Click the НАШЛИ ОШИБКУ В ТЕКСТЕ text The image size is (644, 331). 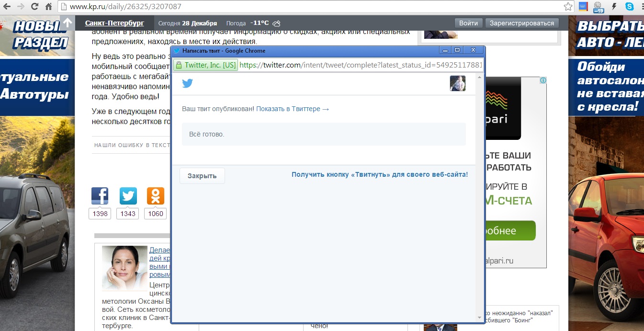(x=132, y=145)
